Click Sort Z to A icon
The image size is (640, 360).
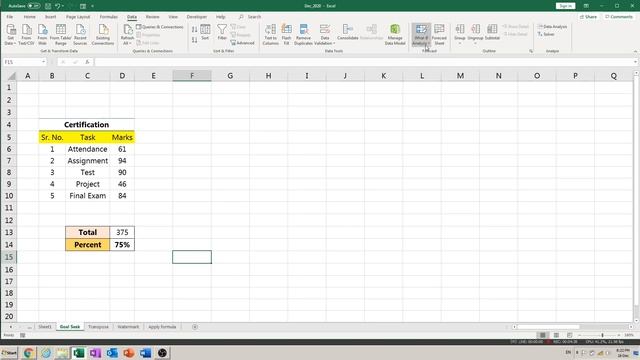(194, 40)
